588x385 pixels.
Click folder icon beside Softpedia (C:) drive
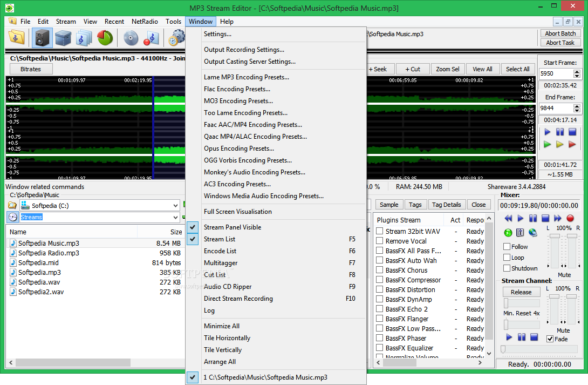12,205
